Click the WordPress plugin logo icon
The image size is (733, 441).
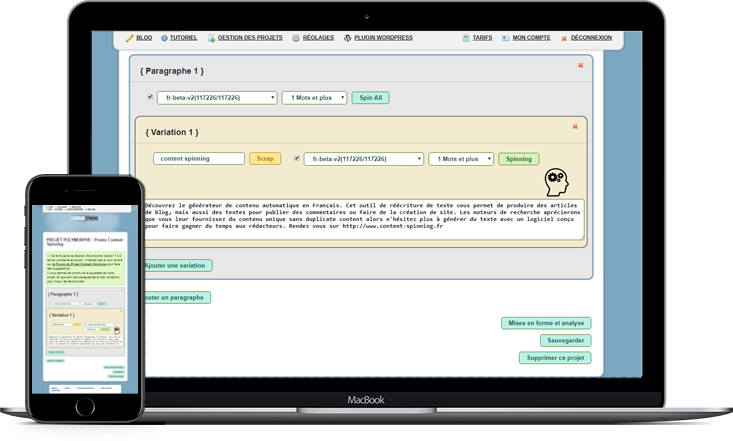[x=347, y=38]
